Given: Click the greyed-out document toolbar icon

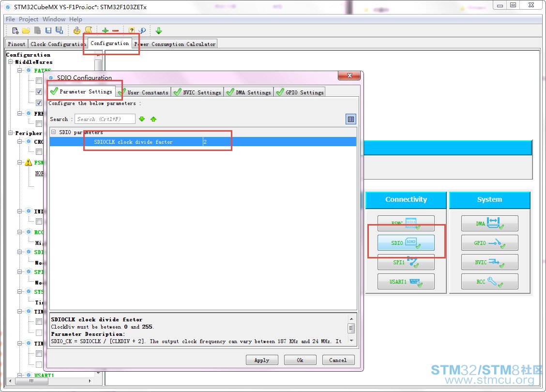Looking at the screenshot, I should coord(37,30).
